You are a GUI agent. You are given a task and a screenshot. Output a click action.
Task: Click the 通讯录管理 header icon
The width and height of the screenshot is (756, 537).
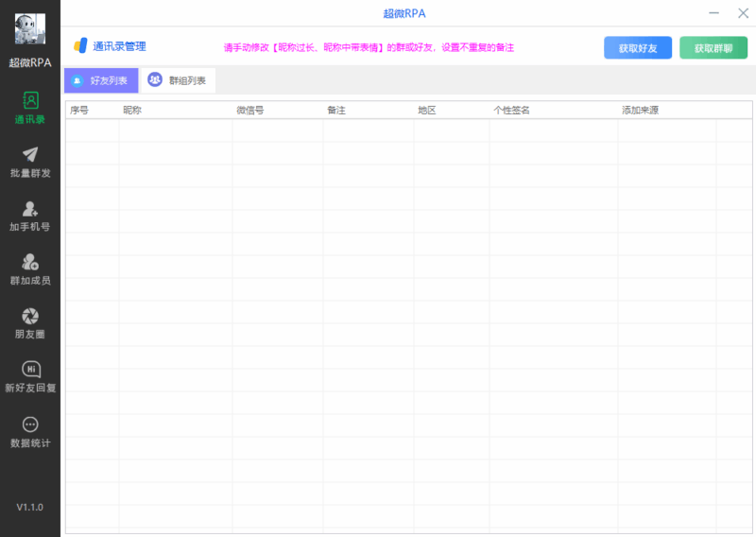pos(80,45)
